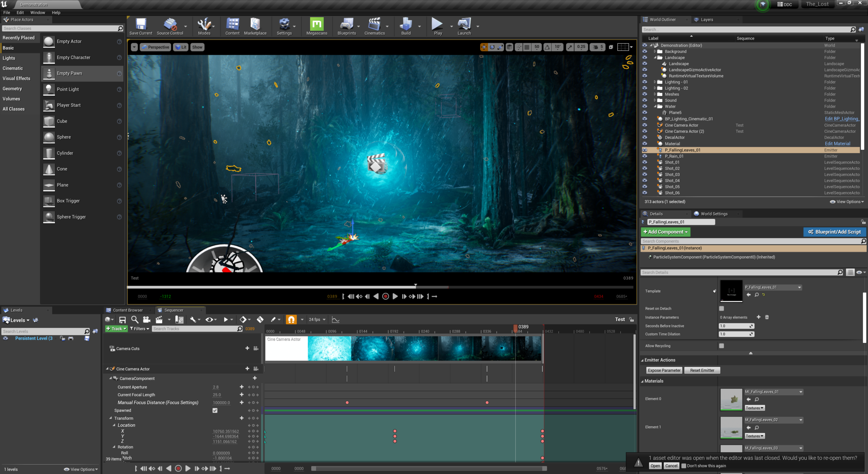This screenshot has width=868, height=474.
Task: Switch to the Content Browser tab
Action: click(x=127, y=310)
